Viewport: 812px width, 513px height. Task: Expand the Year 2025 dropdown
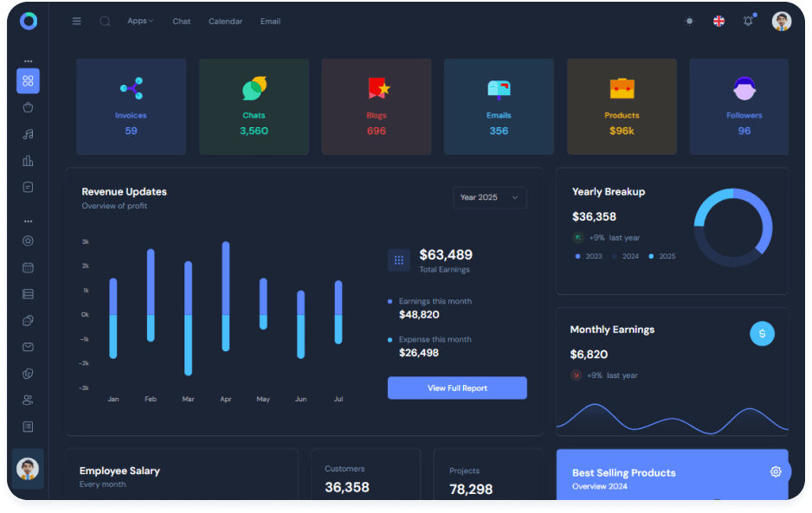click(x=490, y=197)
